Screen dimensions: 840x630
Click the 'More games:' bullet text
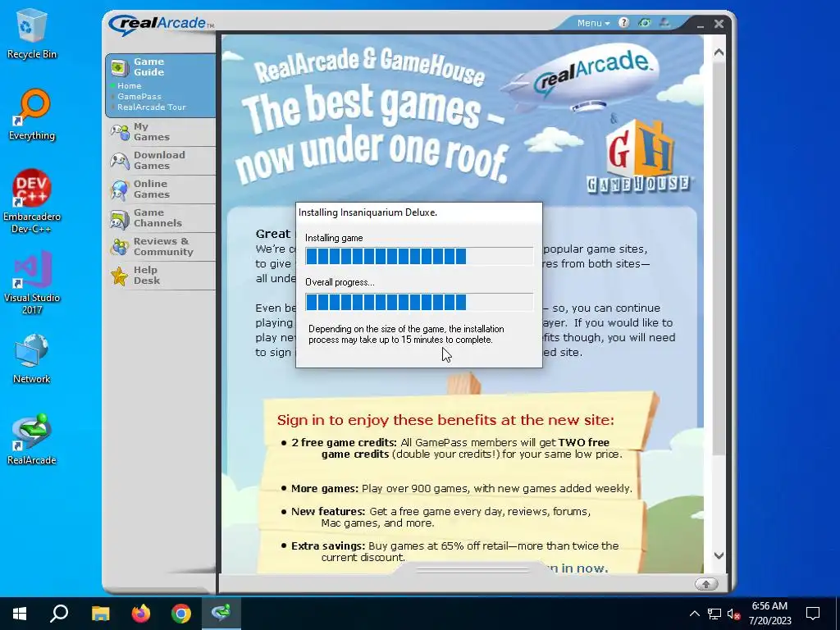325,489
